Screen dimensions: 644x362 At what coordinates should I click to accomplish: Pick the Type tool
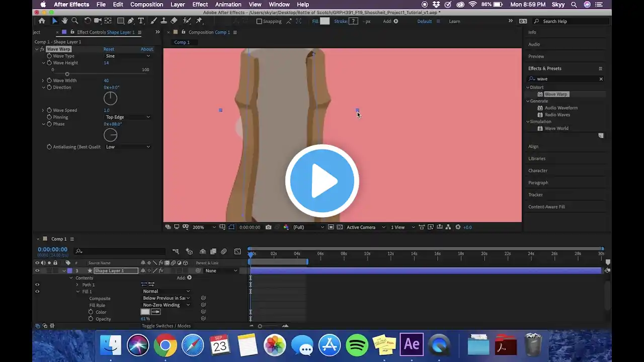[141, 21]
